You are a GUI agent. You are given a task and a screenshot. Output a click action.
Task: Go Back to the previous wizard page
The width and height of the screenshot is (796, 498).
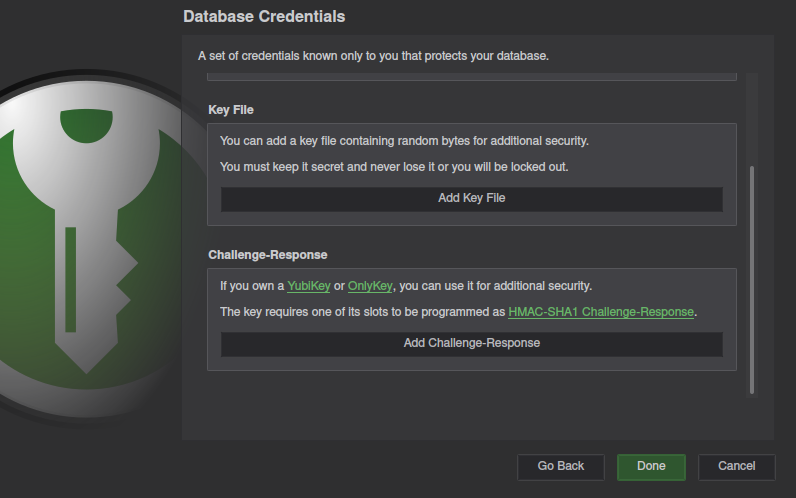560,467
